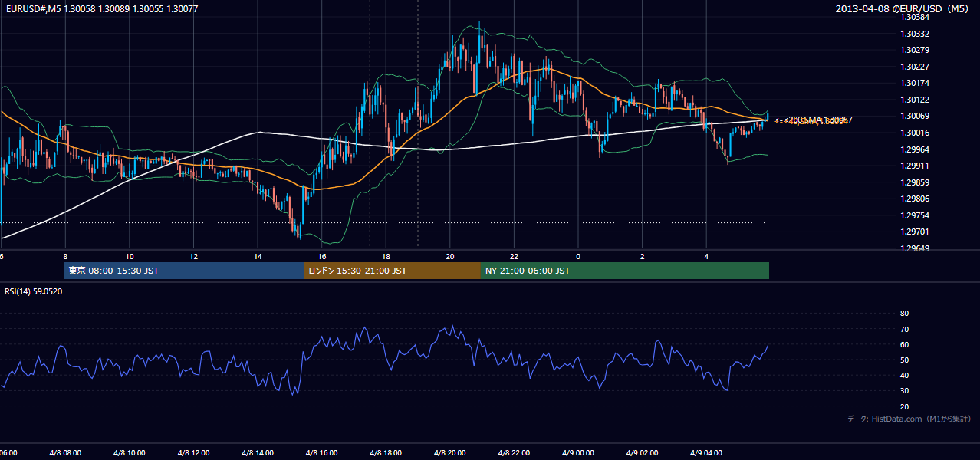
Task: Click hour label 10 under the price chart
Action: (130, 256)
